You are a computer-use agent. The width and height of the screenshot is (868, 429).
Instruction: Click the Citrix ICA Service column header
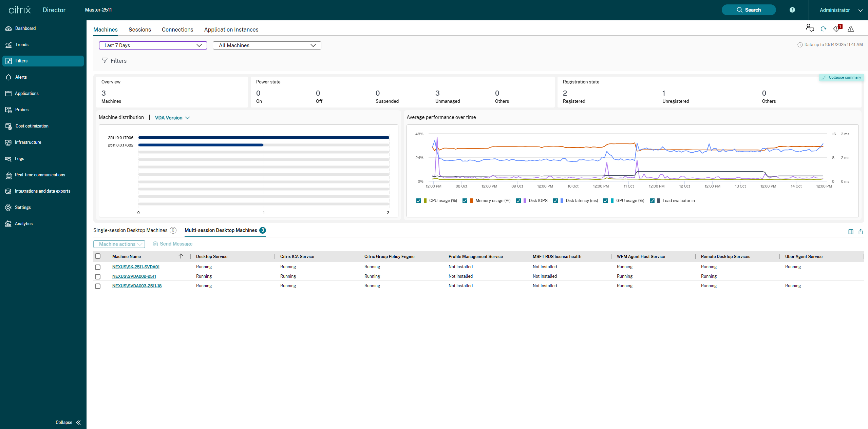(x=297, y=256)
